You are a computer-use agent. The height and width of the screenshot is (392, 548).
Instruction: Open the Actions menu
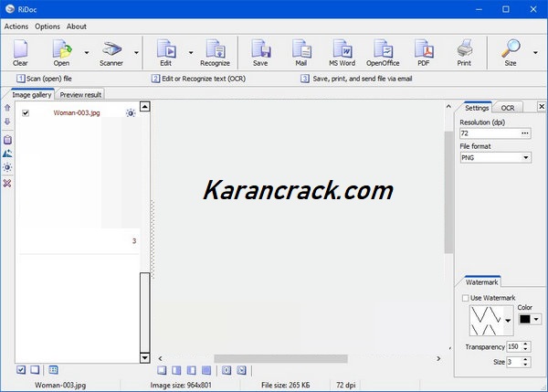click(x=16, y=26)
